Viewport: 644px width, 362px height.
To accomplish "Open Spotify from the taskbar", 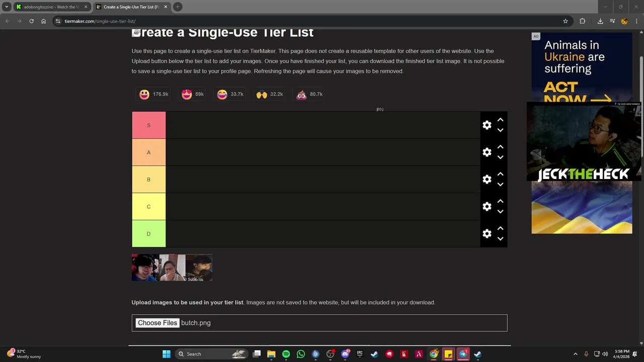I will click(x=286, y=354).
